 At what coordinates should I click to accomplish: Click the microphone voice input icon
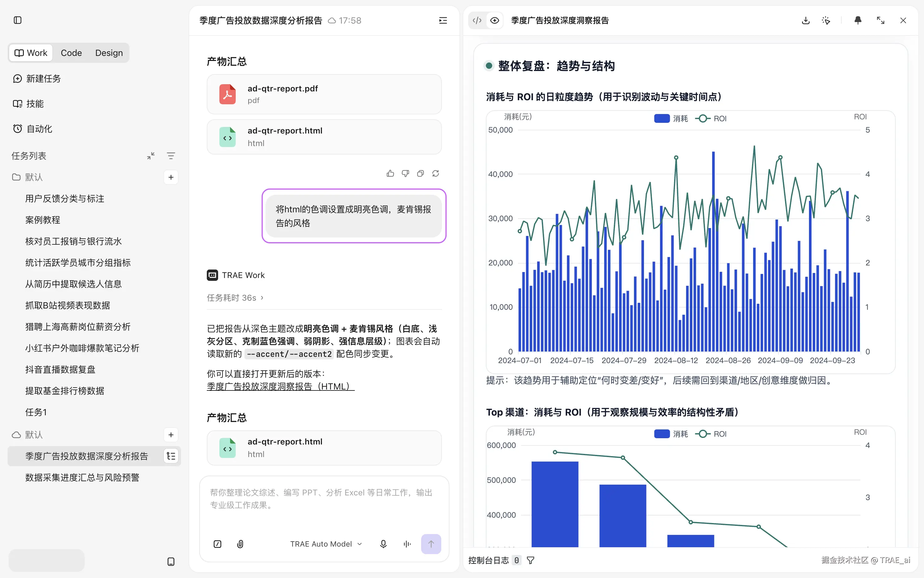pyautogui.click(x=383, y=543)
